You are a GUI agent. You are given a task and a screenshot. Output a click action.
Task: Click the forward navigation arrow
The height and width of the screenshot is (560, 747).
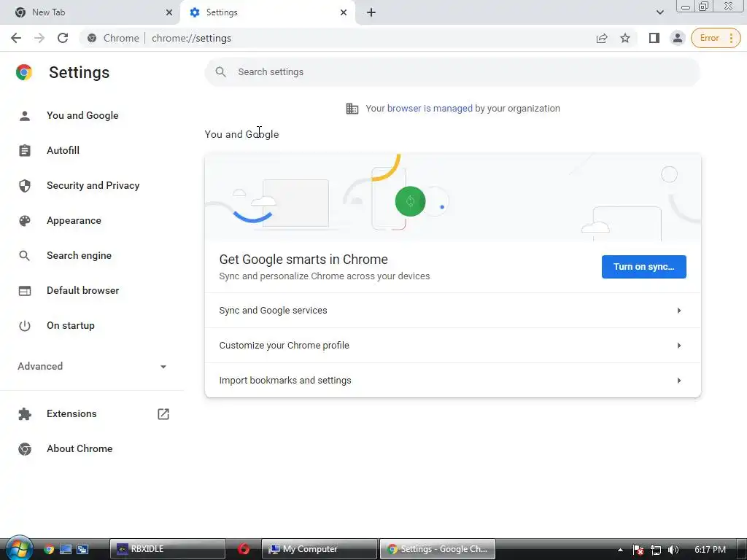39,38
